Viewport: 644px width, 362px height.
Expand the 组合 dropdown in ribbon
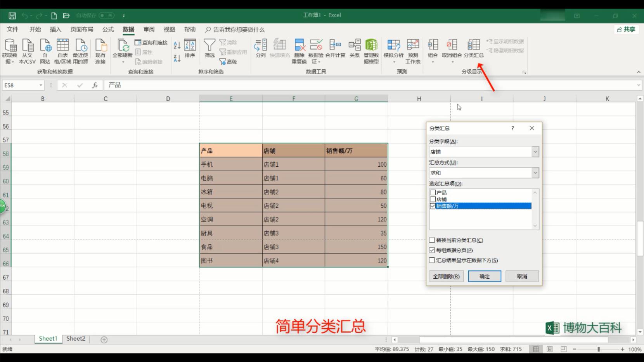(433, 61)
